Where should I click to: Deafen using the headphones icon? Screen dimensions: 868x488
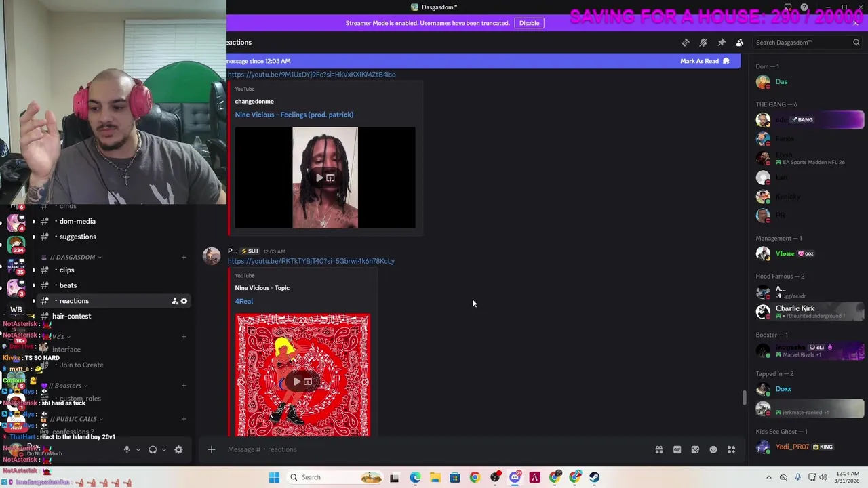(x=153, y=449)
